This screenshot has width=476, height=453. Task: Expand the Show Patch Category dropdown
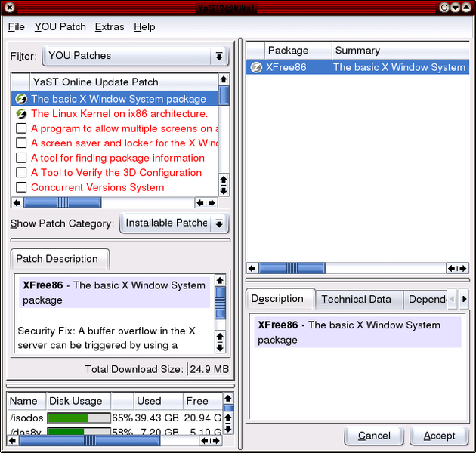tap(174, 223)
